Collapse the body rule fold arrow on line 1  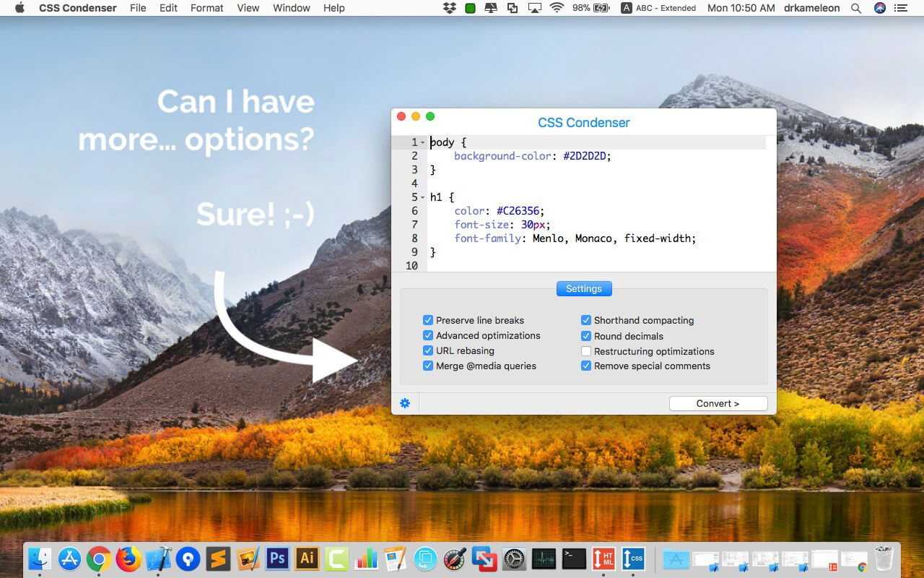(x=423, y=143)
